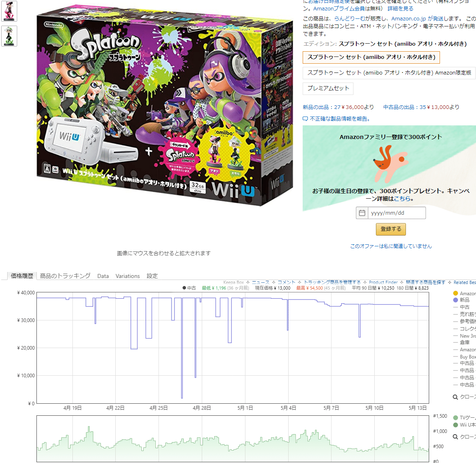Click the speech bubble report icon
The height and width of the screenshot is (463, 476).
[305, 119]
